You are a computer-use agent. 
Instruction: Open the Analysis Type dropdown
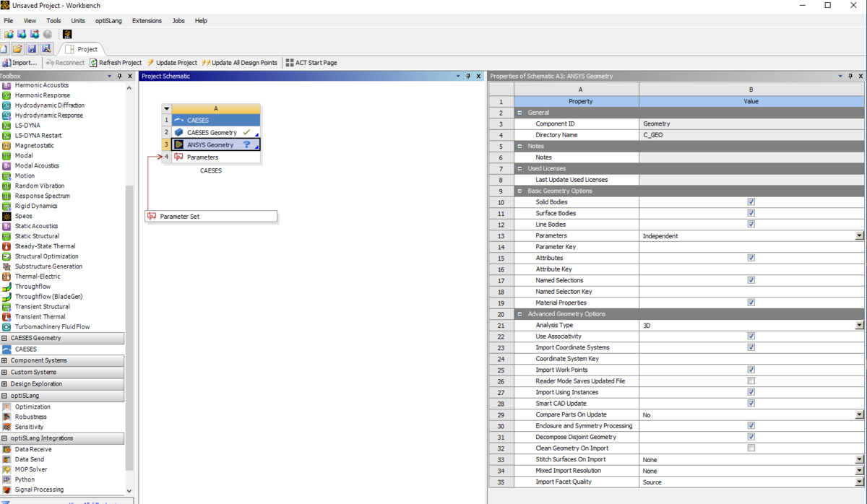coord(859,326)
